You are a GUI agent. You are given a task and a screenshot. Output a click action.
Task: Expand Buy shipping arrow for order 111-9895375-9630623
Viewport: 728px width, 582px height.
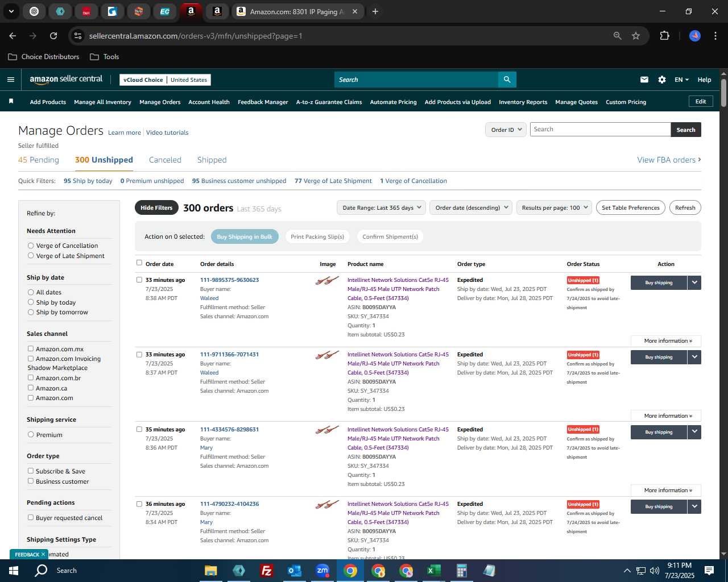(x=694, y=282)
